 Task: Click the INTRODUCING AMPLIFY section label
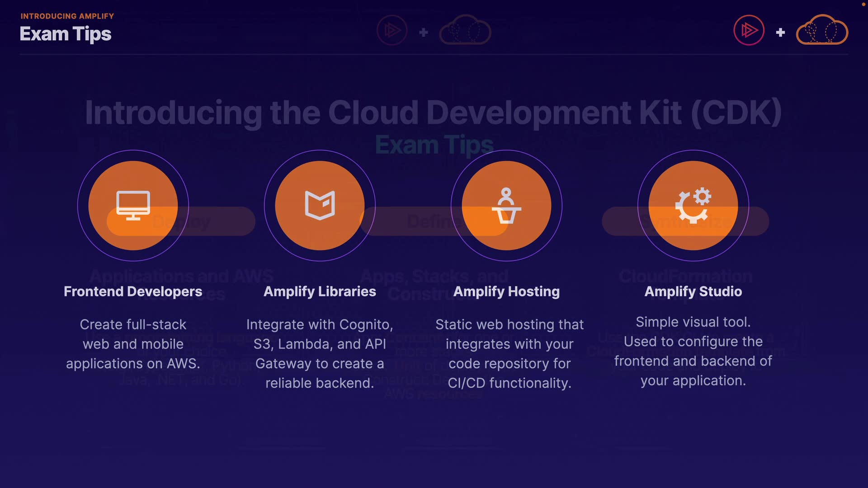(67, 16)
